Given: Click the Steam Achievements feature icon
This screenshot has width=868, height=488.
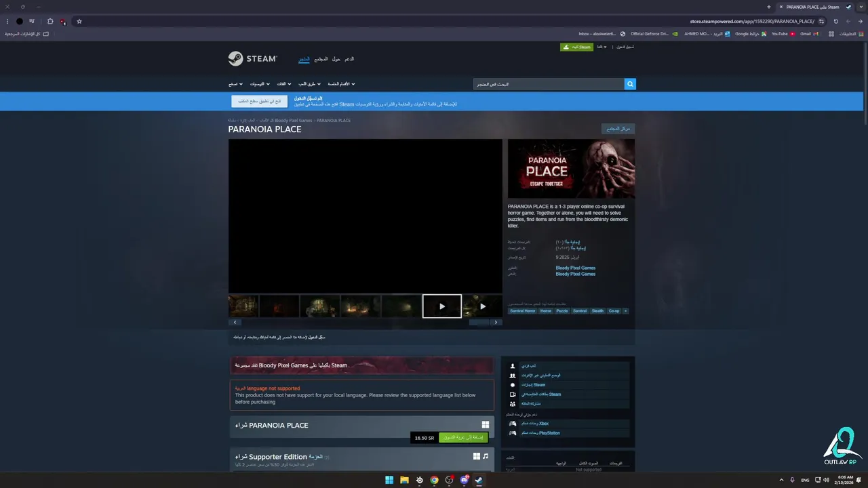Looking at the screenshot, I should coord(513,385).
